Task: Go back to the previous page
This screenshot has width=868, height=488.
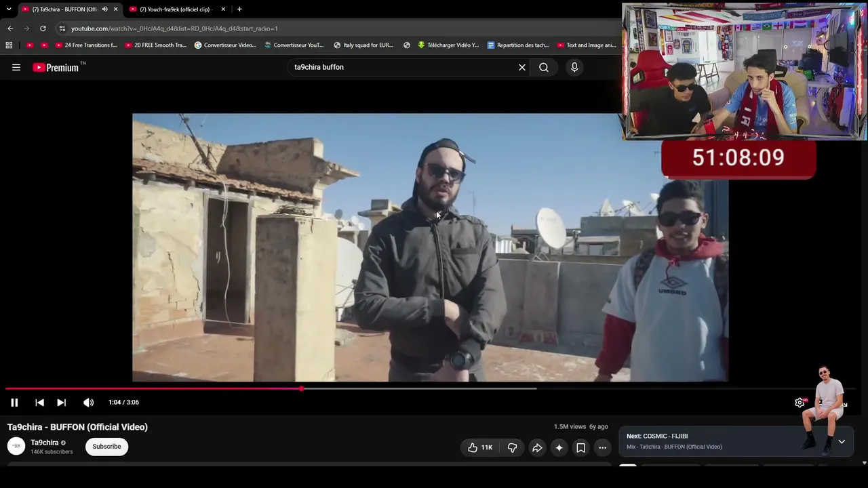Action: [x=10, y=28]
